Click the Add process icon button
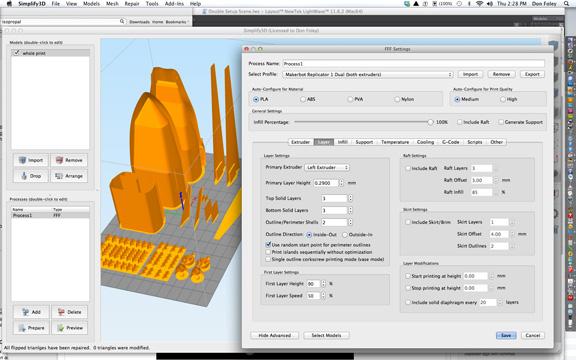This screenshot has width=576, height=360. [x=31, y=312]
